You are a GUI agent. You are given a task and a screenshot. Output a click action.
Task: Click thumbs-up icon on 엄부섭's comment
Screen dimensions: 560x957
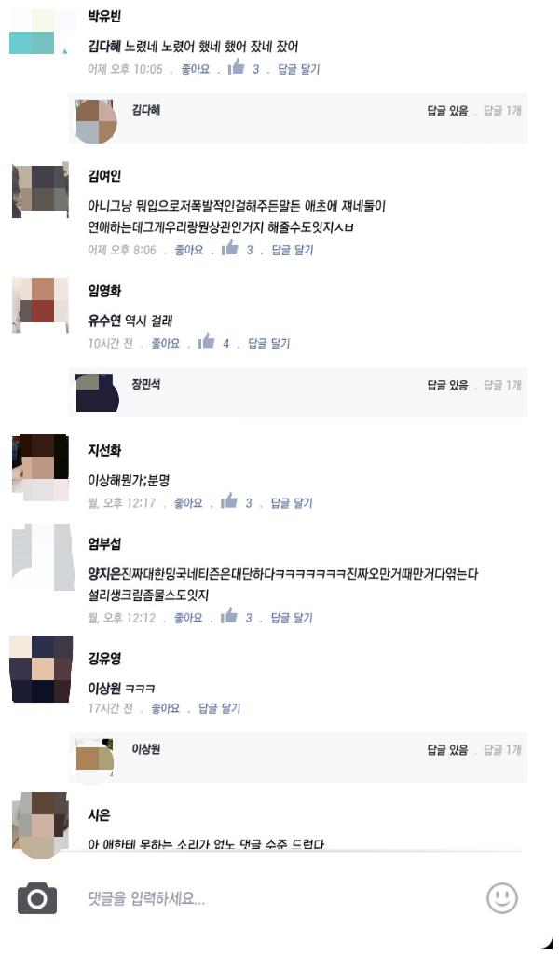click(x=229, y=616)
